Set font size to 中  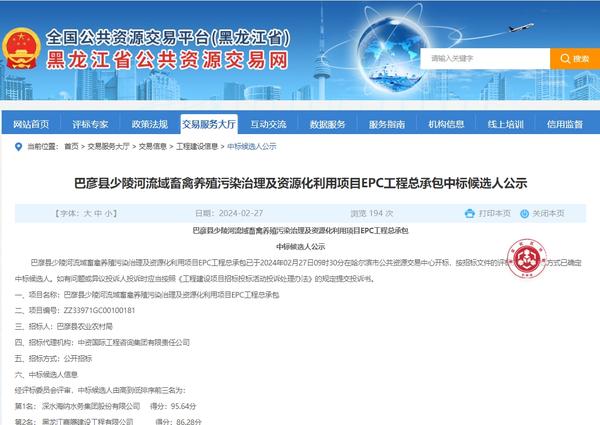coord(98,213)
